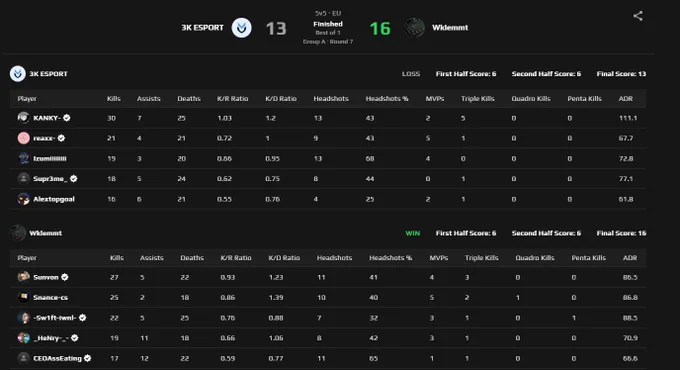Click KANKY- ADR value 111.1
This screenshot has height=370, width=680.
pyautogui.click(x=628, y=118)
